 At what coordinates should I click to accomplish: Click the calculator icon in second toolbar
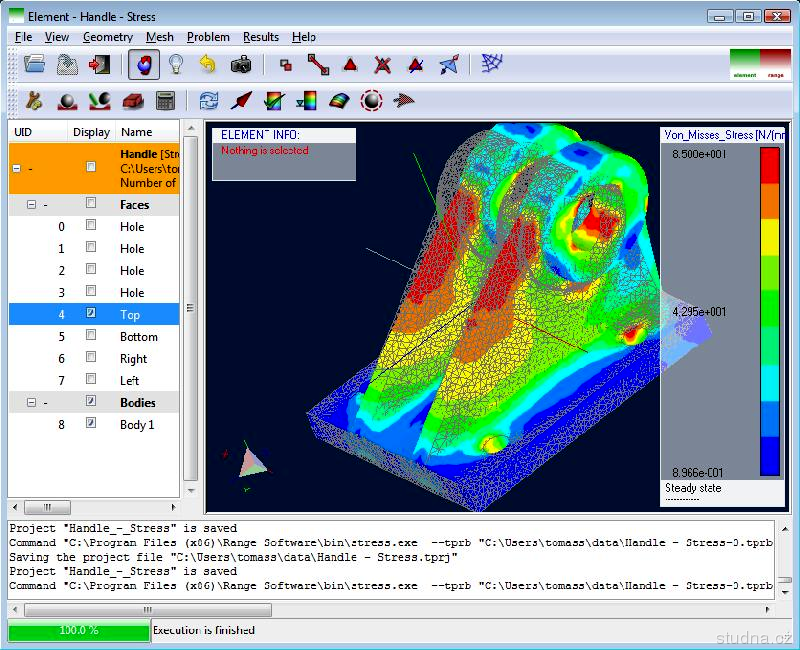click(166, 100)
